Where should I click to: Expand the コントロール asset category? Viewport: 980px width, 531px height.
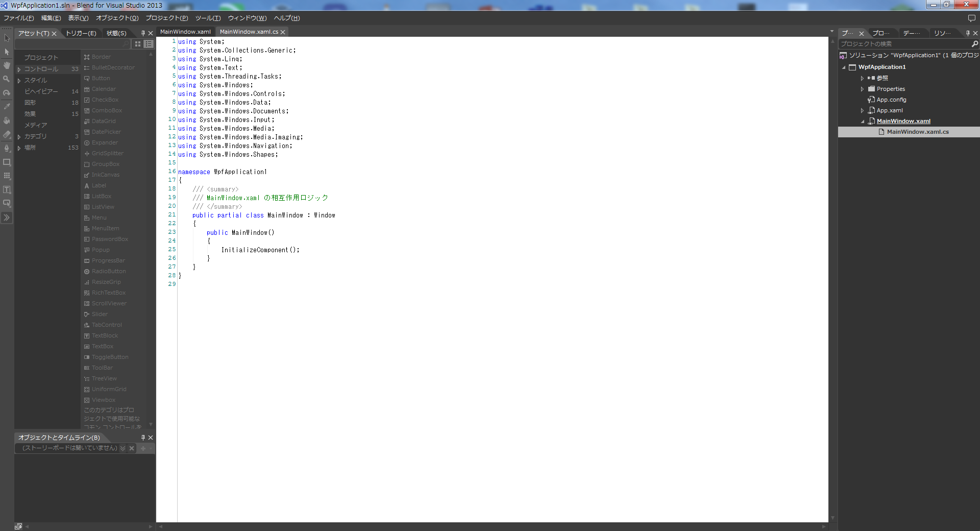[19, 69]
